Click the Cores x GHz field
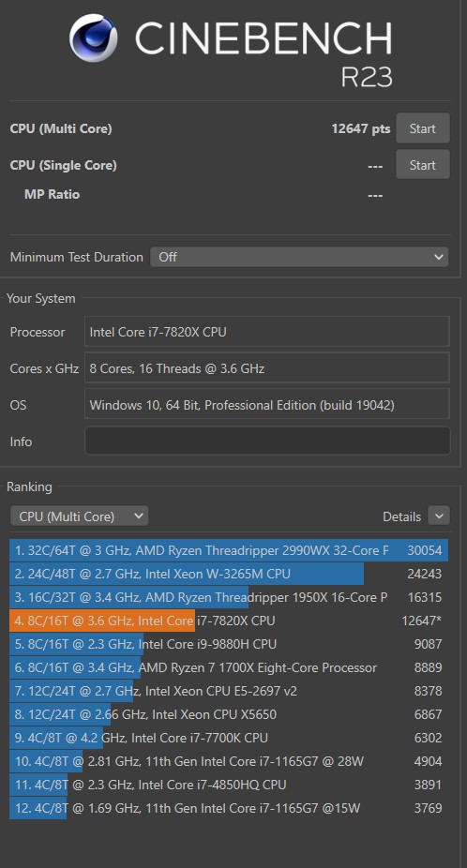Viewport: 467px width, 868px height. [x=267, y=368]
